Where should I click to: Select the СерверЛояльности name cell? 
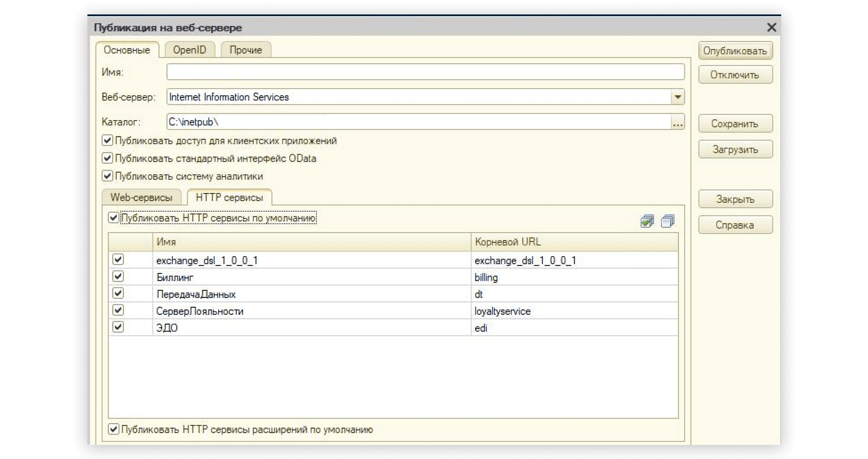[x=312, y=311]
